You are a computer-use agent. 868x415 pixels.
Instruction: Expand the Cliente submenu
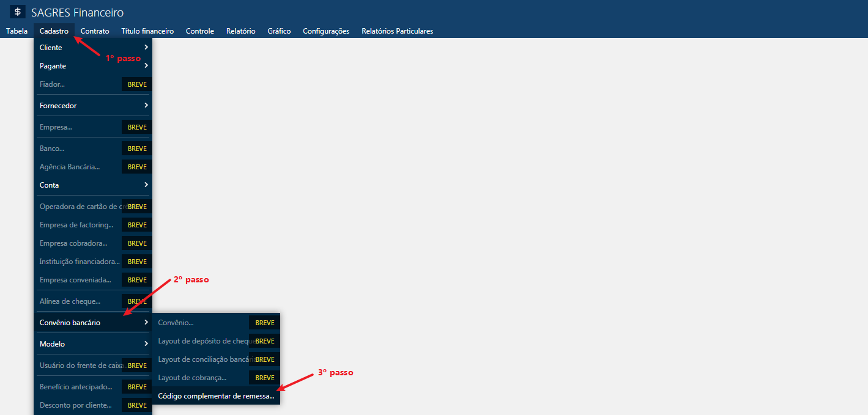tap(93, 48)
